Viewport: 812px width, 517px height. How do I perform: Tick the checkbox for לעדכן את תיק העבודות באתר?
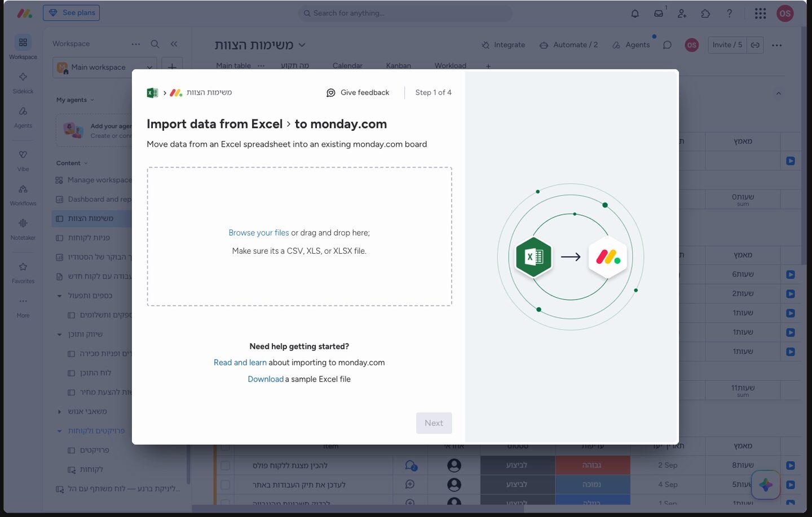point(226,485)
